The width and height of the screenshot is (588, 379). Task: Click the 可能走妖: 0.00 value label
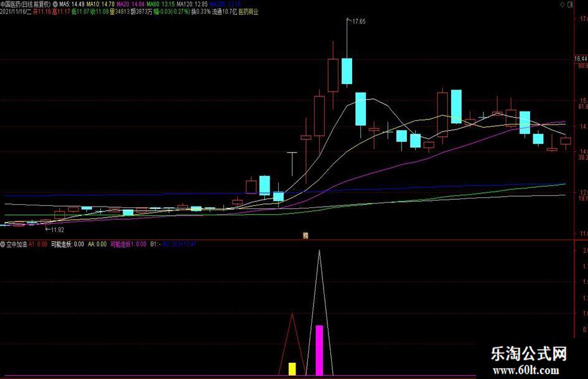tap(67, 245)
